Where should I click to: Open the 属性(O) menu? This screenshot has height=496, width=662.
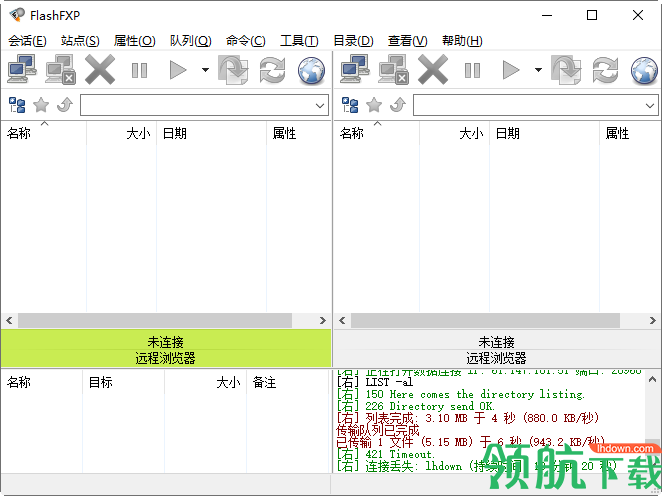tap(135, 41)
